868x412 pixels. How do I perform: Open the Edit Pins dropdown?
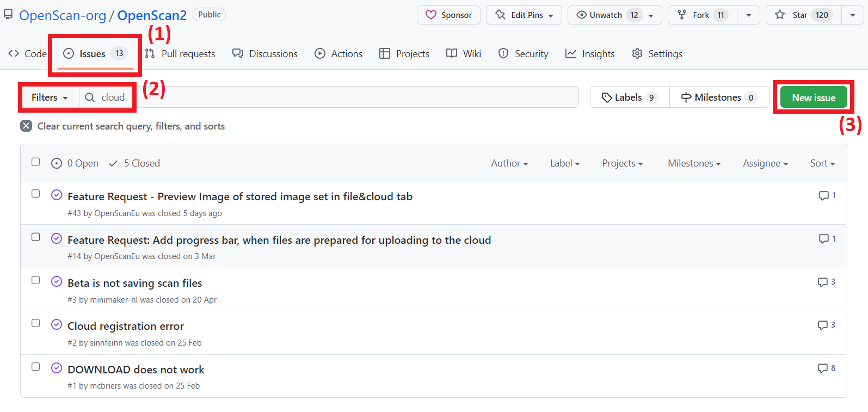click(525, 15)
